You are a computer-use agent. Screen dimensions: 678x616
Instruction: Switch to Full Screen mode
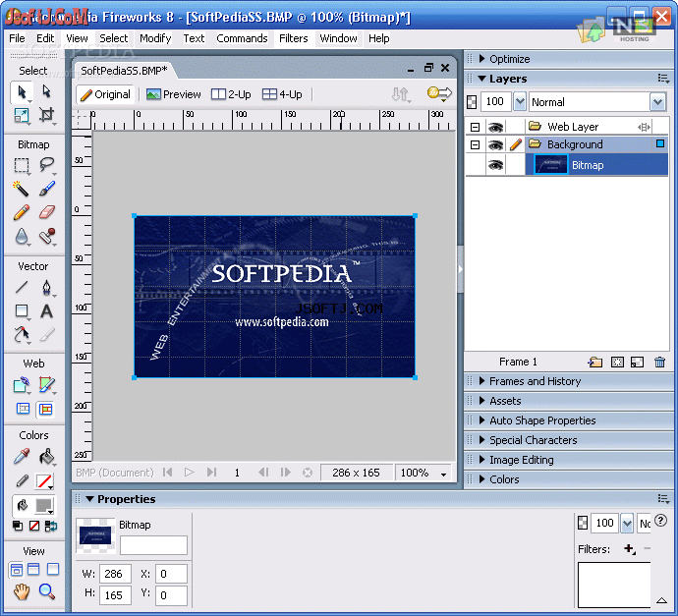[53, 569]
